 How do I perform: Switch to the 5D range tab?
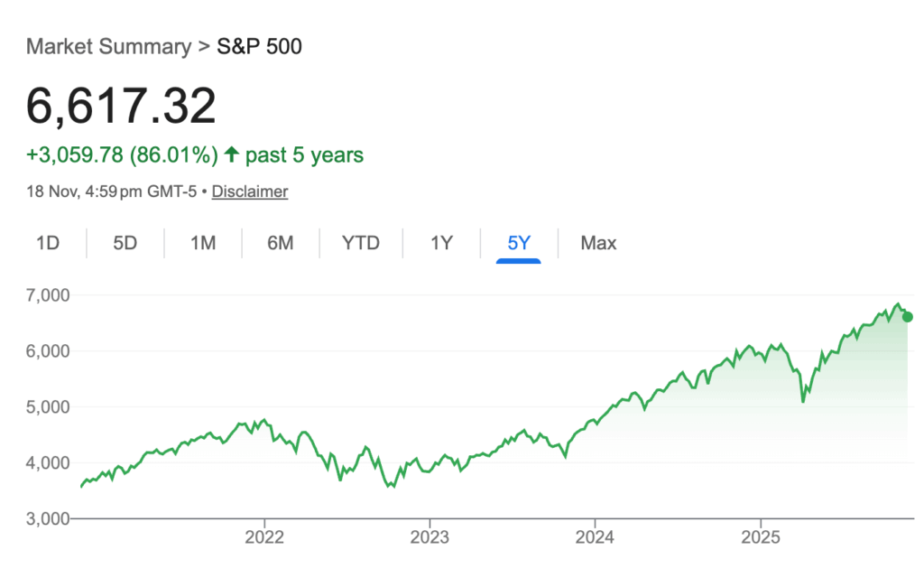(x=125, y=243)
